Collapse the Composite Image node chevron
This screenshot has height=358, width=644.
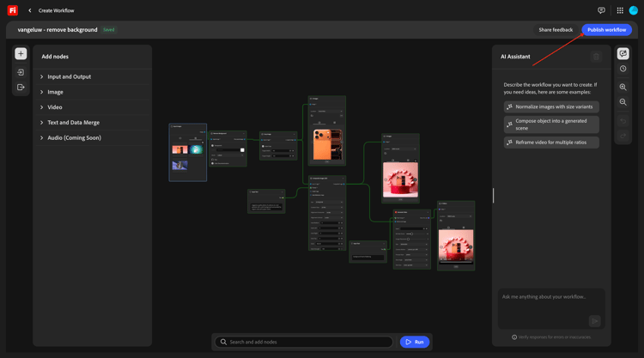click(x=343, y=179)
